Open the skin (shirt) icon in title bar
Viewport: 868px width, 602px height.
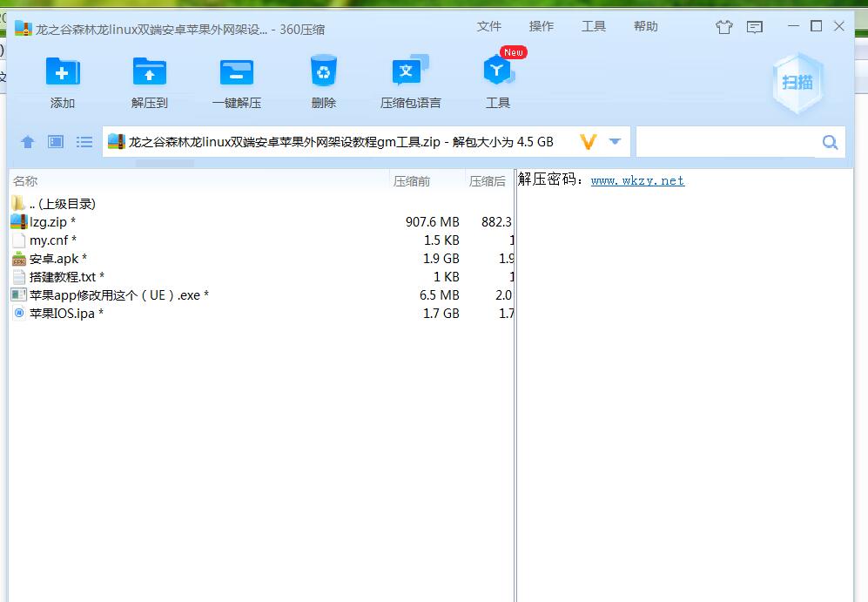tap(724, 27)
